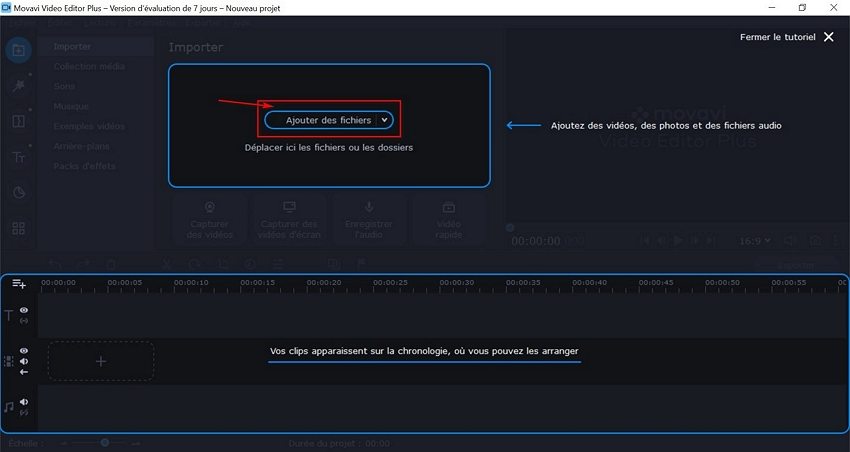This screenshot has width=850, height=452.
Task: Click the 00:00:30 mark on timeline ruler
Action: pos(457,282)
